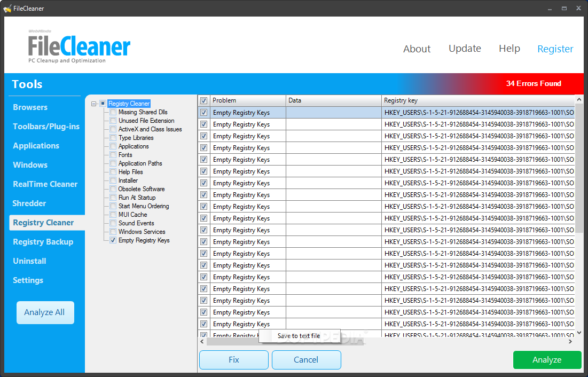Click the vertical scrollbar down arrow
This screenshot has width=588, height=377.
tap(579, 332)
